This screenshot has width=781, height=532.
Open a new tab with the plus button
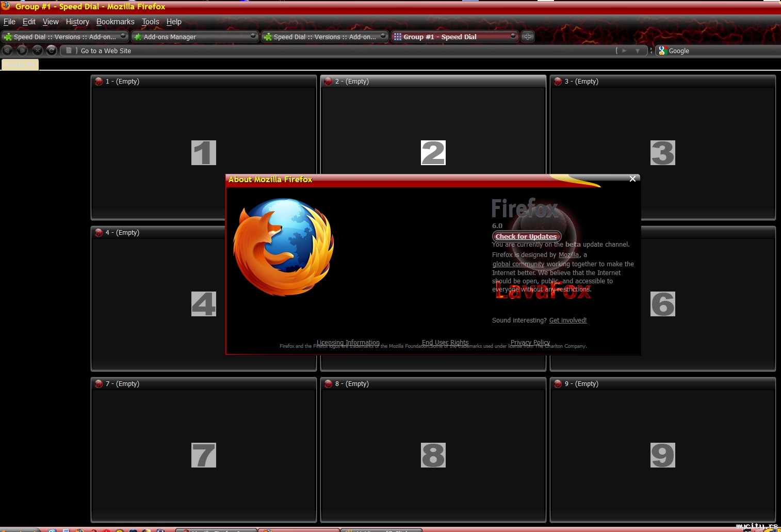click(x=527, y=37)
